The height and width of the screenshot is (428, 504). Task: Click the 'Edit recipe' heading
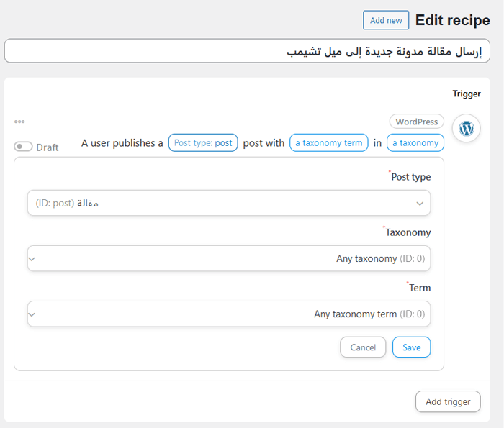pyautogui.click(x=453, y=20)
